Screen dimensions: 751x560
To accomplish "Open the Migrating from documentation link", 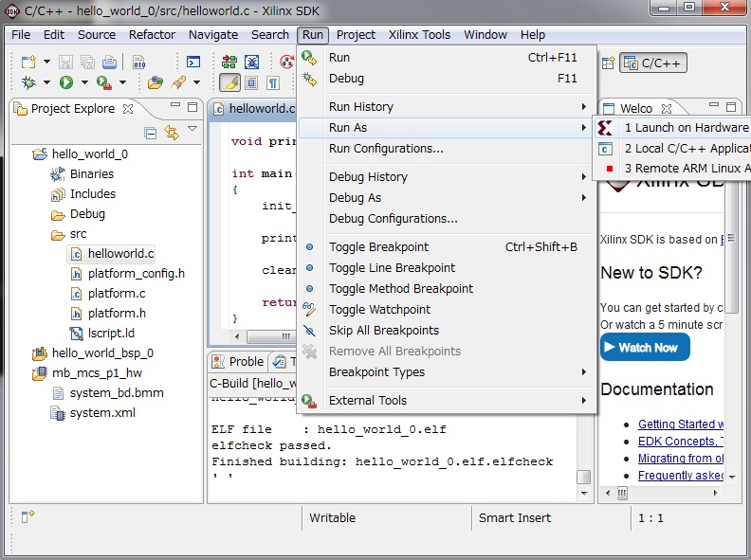I will 681,458.
